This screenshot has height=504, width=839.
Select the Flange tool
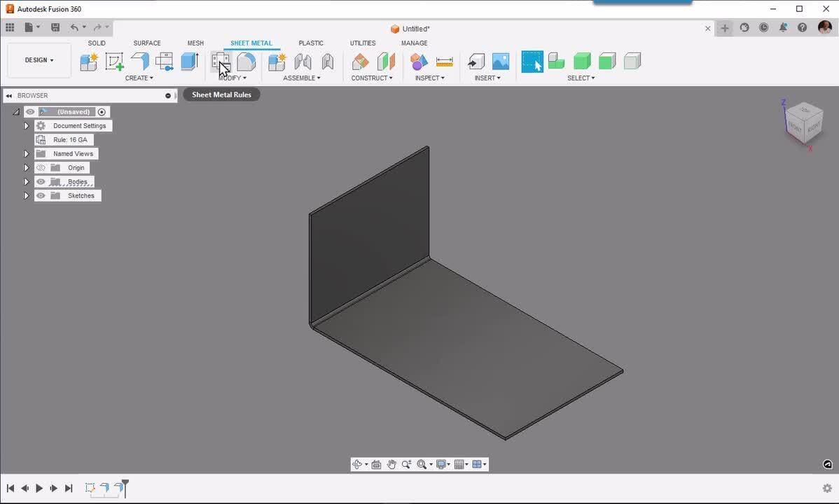tap(140, 62)
